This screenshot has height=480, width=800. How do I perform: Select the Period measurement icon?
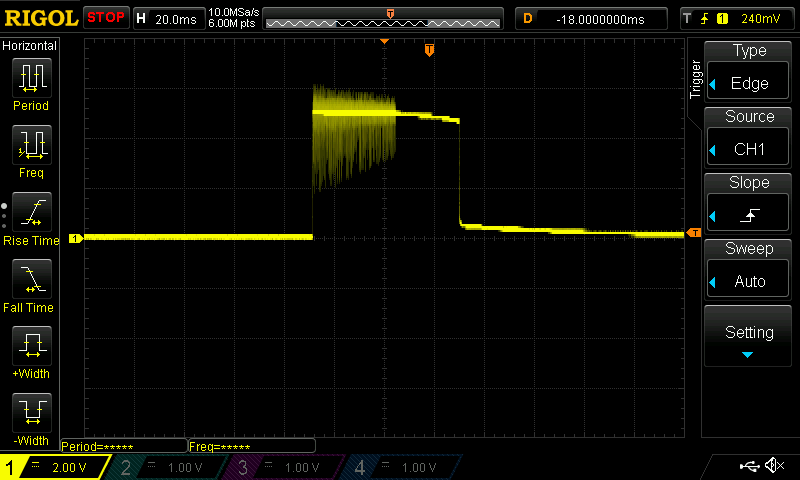pyautogui.click(x=32, y=78)
